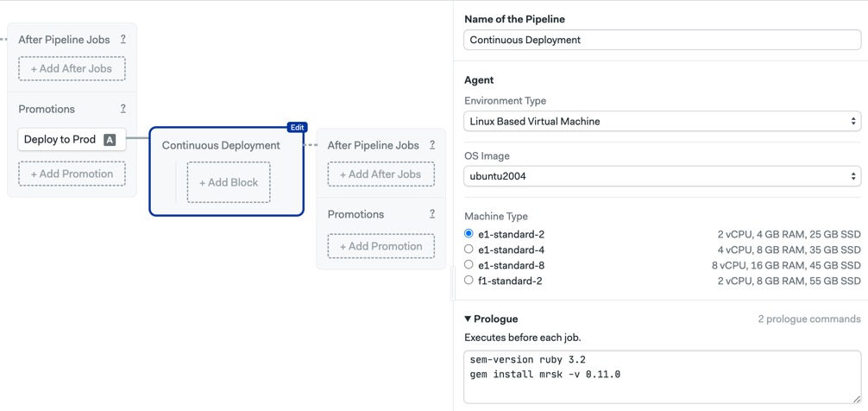
Task: Click resize handle of Prologue text area
Action: pos(856,398)
